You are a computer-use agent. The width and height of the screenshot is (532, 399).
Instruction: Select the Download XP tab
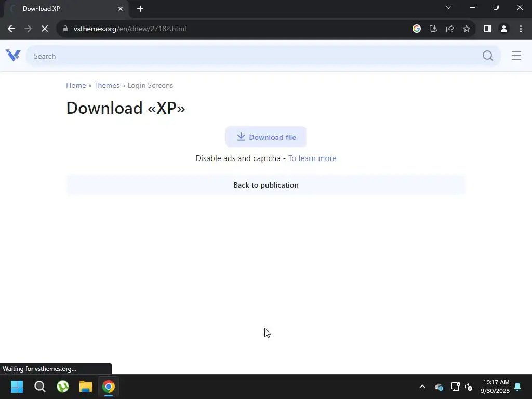coord(66,9)
